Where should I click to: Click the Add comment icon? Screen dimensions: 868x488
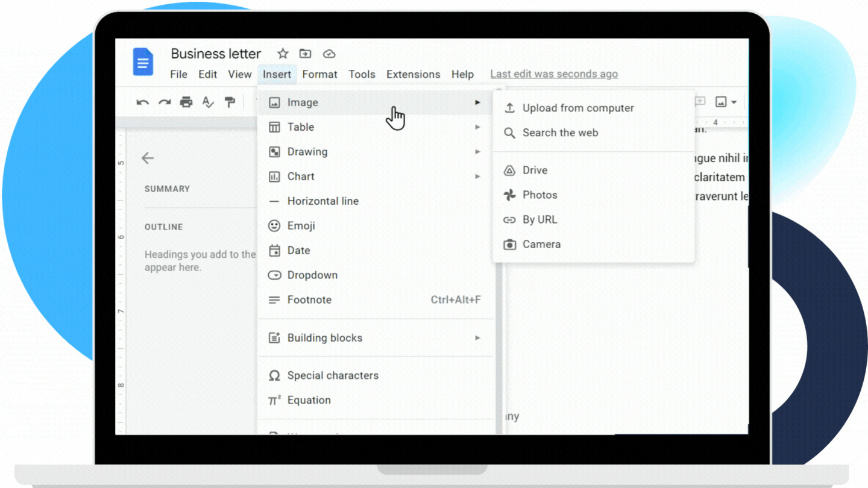[700, 101]
